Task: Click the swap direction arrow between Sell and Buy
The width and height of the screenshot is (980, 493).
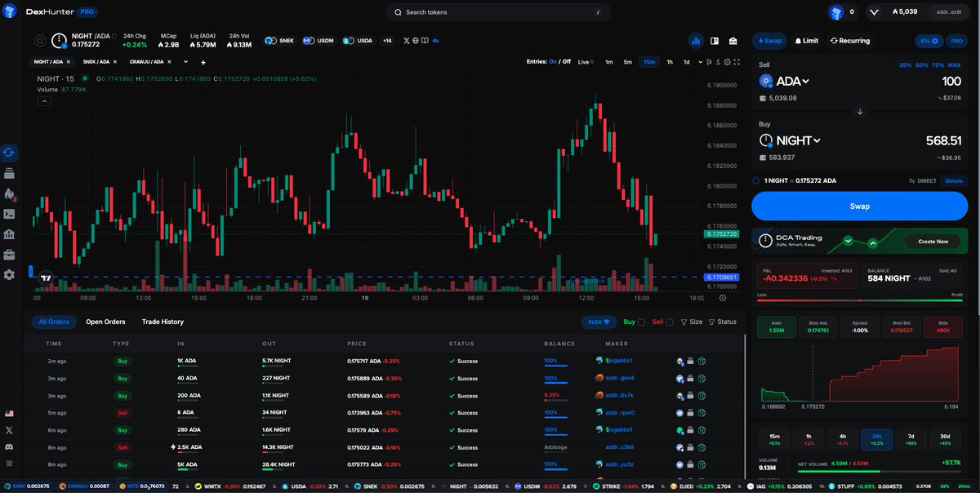Action: tap(860, 112)
